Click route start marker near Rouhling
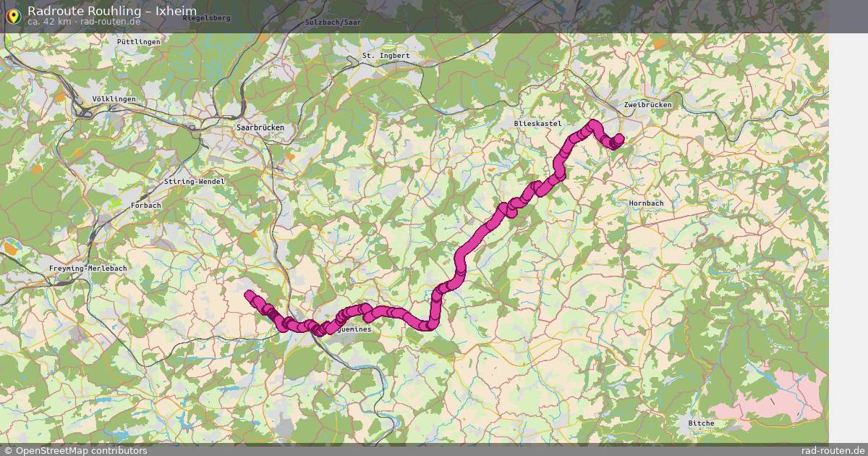 pos(250,295)
